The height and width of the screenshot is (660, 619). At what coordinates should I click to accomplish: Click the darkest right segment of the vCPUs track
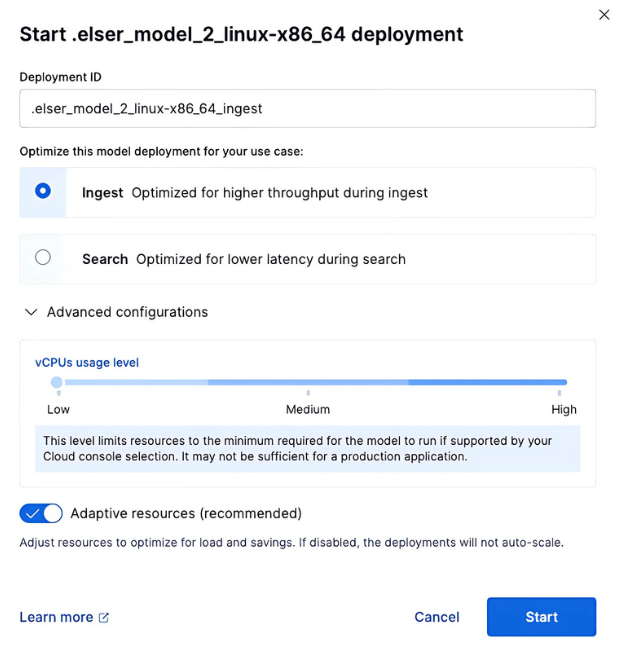point(487,382)
